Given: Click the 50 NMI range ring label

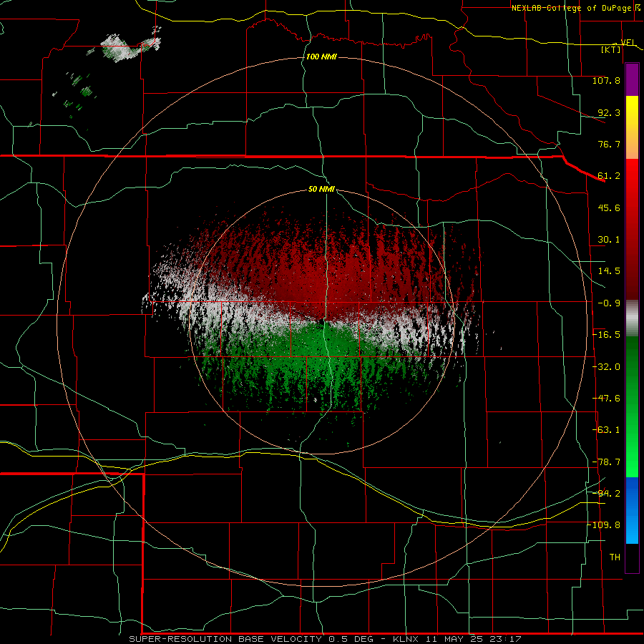Looking at the screenshot, I should click(x=321, y=190).
